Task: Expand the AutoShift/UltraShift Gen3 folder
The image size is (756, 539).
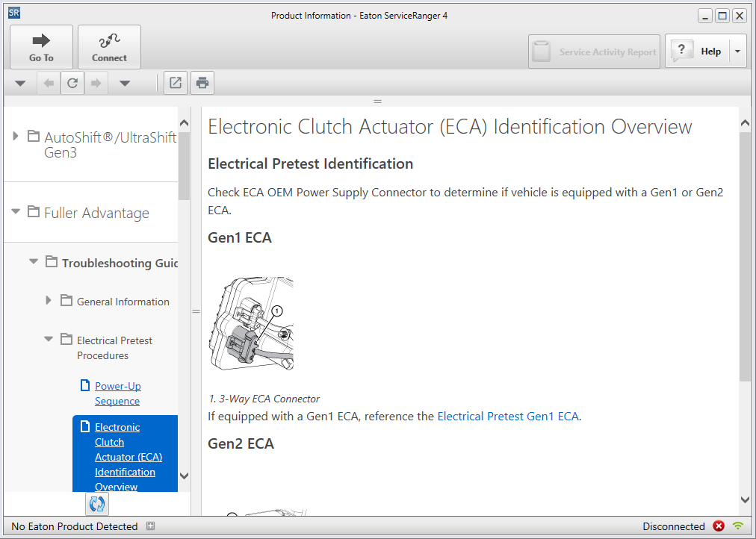Action: point(16,136)
